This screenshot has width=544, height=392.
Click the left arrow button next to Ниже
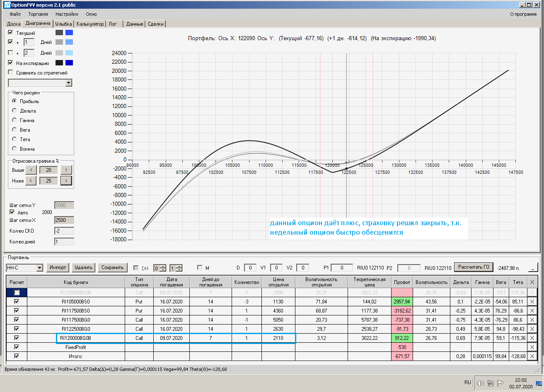[31, 180]
